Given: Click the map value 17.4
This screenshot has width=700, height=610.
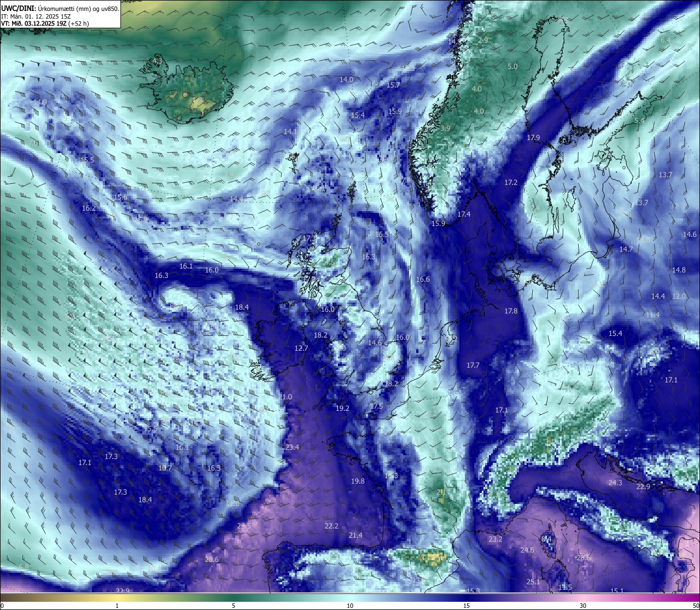Looking at the screenshot, I should coord(464,214).
